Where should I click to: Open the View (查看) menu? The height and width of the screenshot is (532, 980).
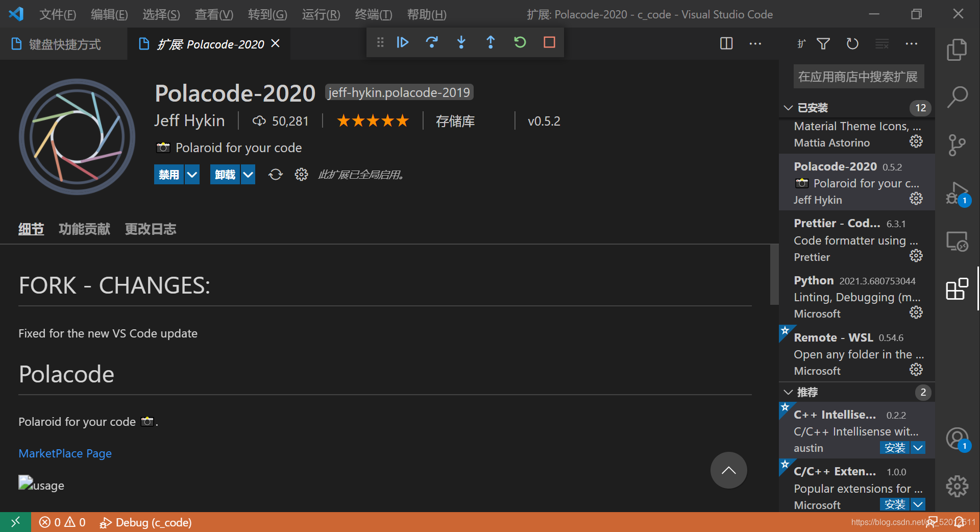214,14
